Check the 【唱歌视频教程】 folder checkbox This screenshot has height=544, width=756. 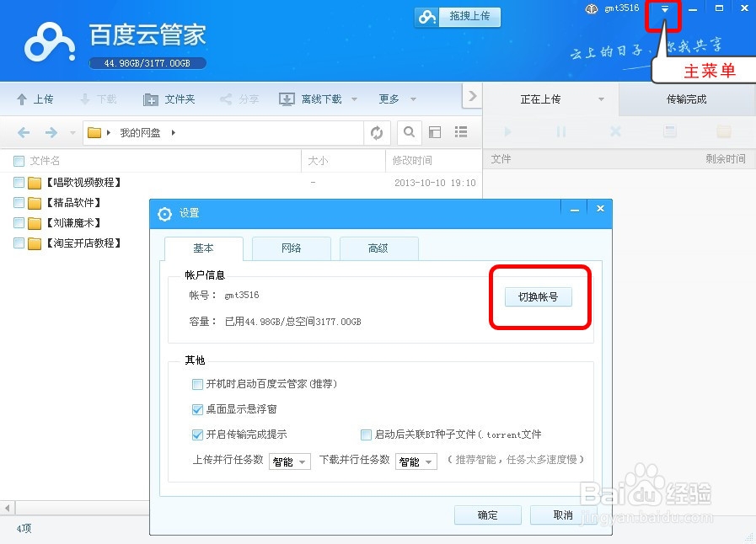(x=19, y=182)
